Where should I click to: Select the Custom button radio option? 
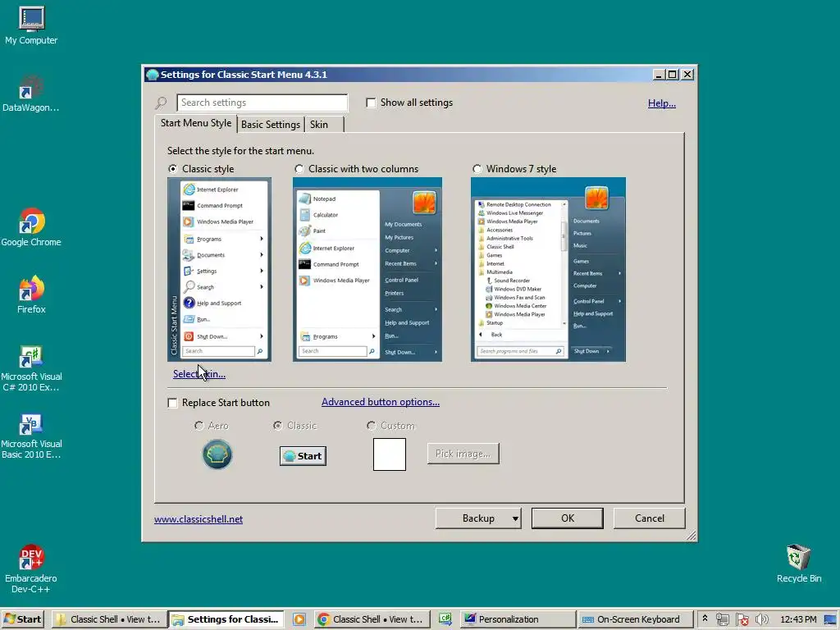tap(371, 426)
